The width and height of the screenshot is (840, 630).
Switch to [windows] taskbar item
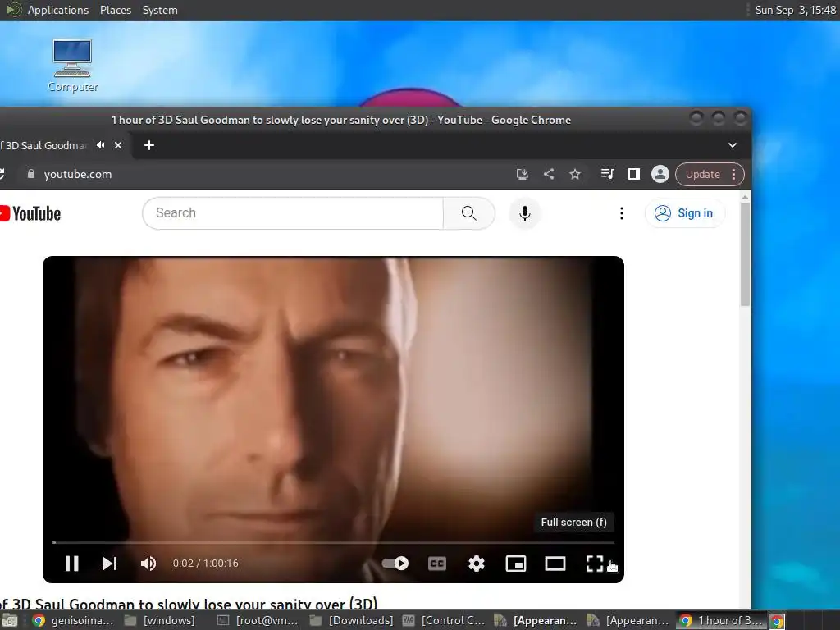[x=161, y=620]
